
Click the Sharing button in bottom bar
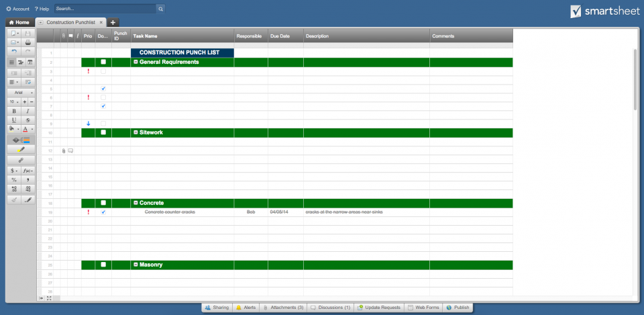click(x=217, y=308)
